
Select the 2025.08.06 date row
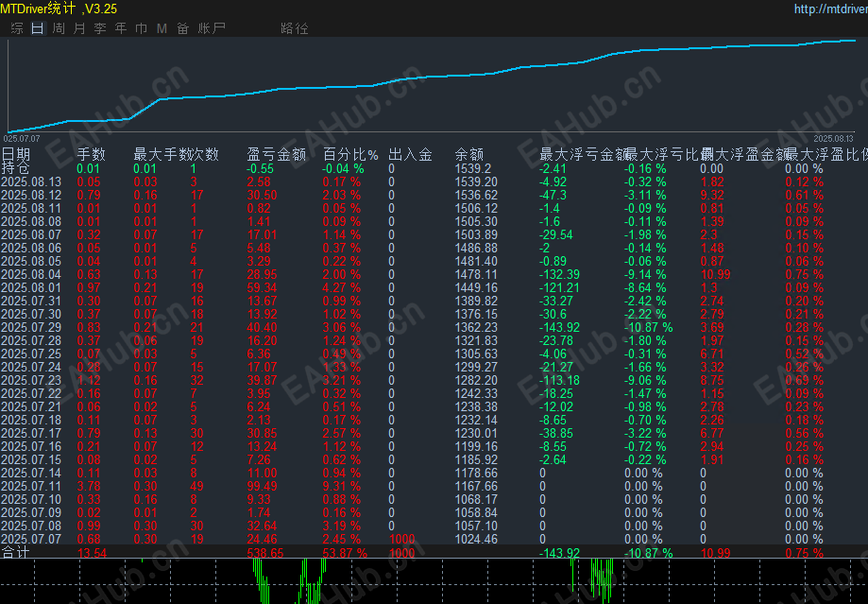click(x=31, y=249)
